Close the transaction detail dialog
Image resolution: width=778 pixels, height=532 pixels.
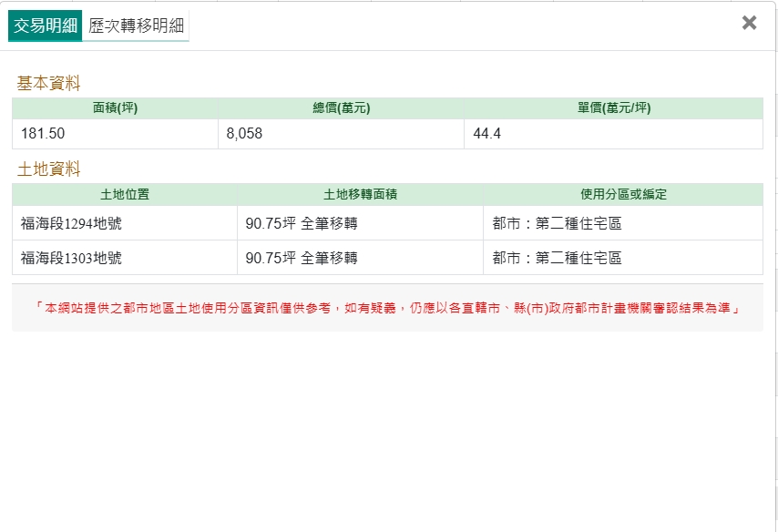pos(749,23)
